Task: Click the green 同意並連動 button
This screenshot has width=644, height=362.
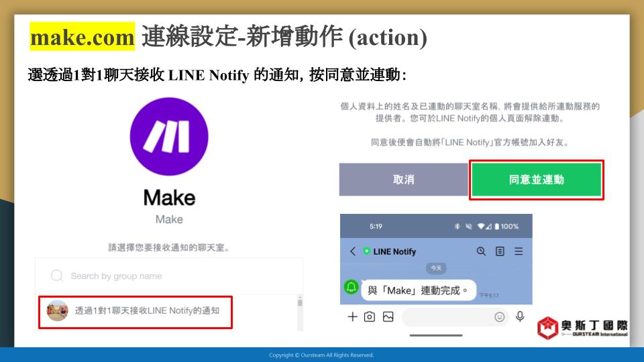Action: click(x=537, y=180)
